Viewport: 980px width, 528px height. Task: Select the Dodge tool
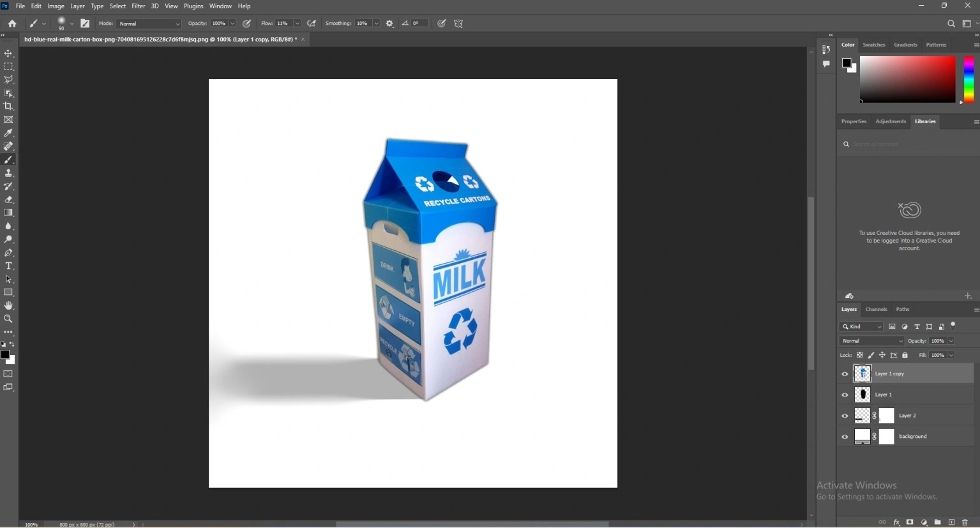click(8, 239)
